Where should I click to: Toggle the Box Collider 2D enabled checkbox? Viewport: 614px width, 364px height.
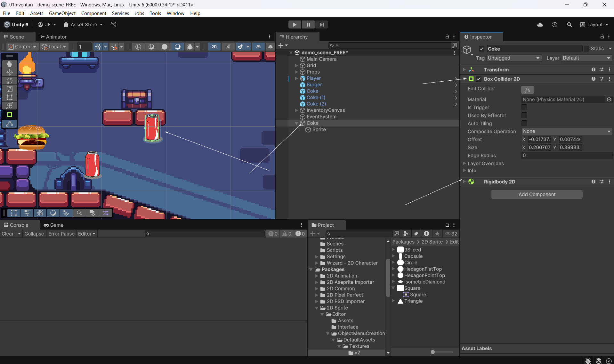pyautogui.click(x=479, y=79)
